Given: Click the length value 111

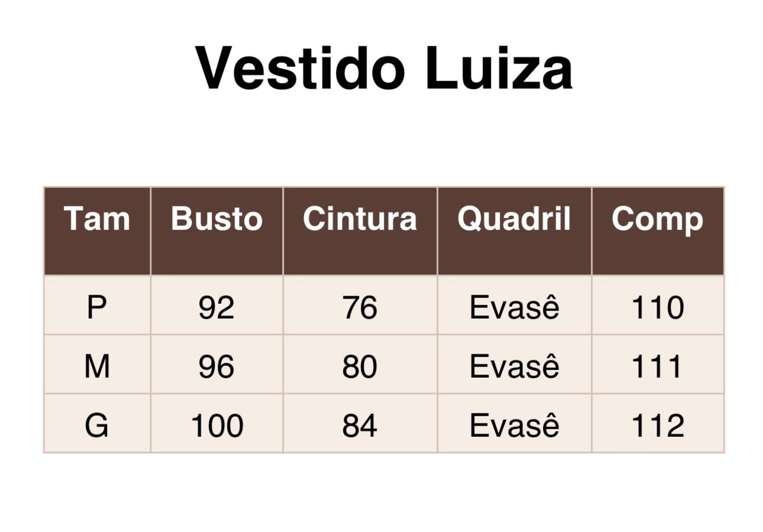Looking at the screenshot, I should coord(657,366).
